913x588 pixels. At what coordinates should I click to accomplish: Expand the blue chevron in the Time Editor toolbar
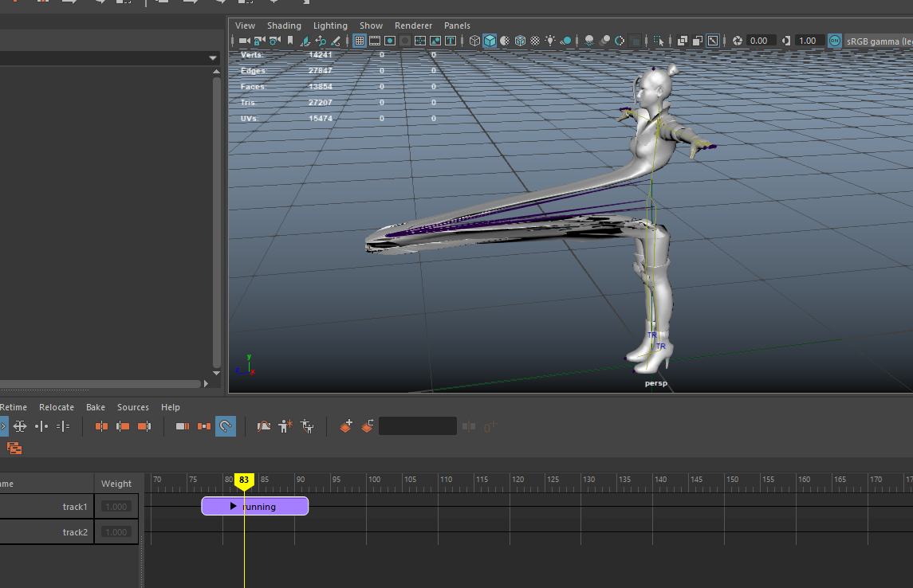pos(5,426)
